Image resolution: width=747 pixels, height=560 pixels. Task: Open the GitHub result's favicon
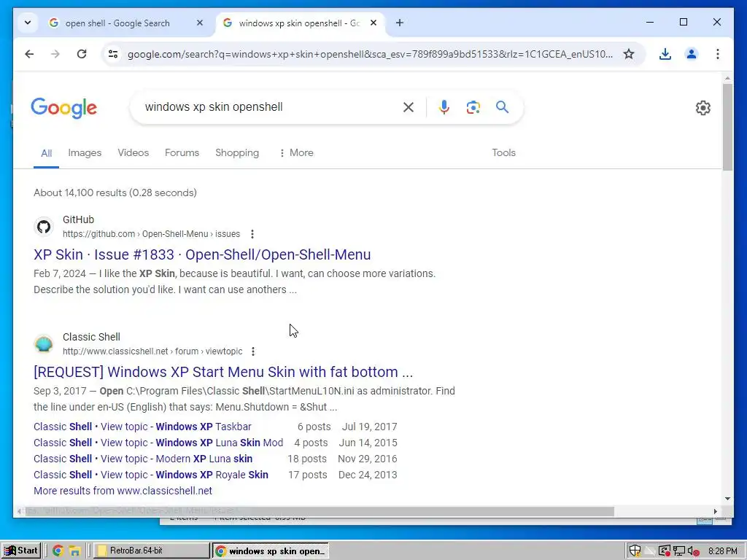coord(44,227)
